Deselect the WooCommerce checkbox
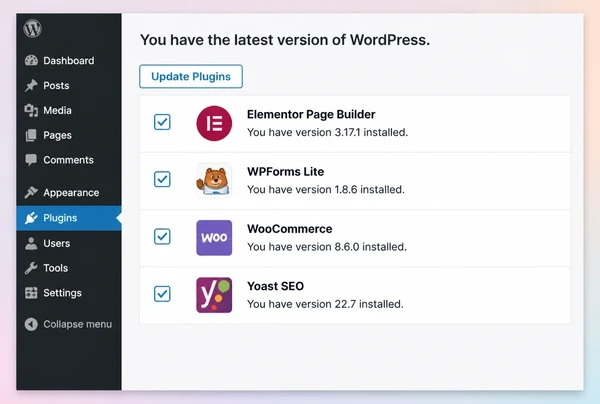Viewport: 600px width, 404px height. [x=162, y=236]
